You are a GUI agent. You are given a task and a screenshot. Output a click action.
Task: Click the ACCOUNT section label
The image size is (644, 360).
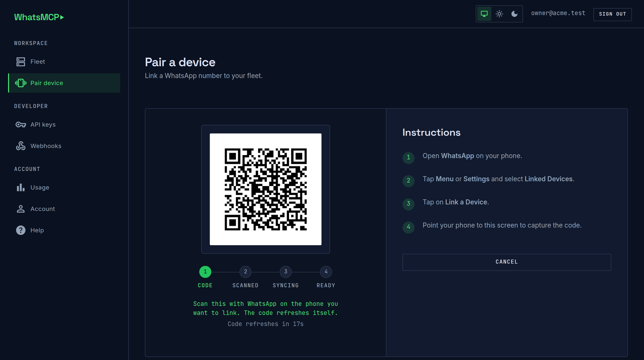pos(27,169)
